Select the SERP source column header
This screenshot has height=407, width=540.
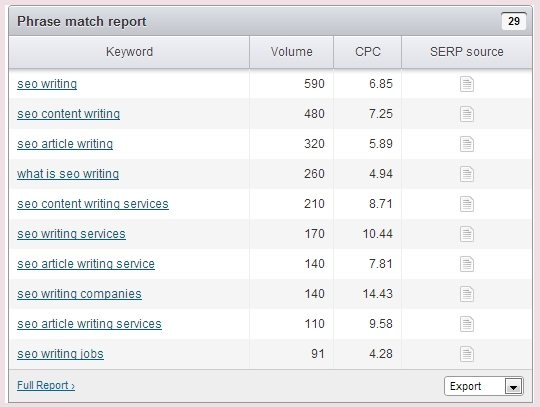point(467,52)
